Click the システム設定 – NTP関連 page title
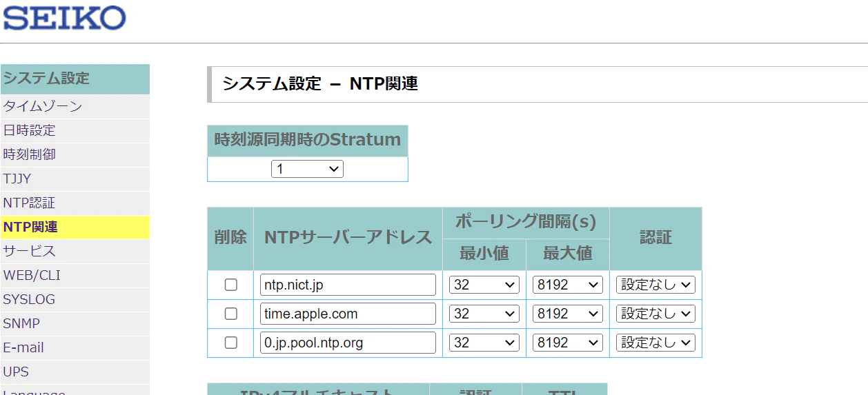 [320, 84]
